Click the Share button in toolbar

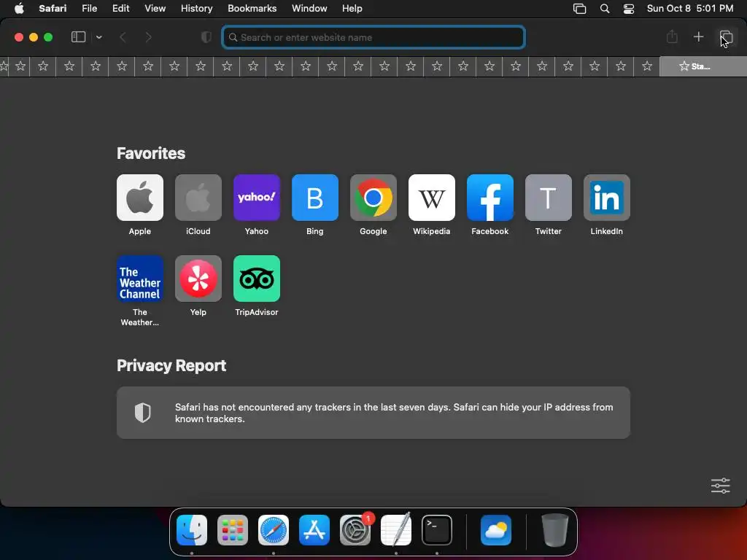coord(672,36)
